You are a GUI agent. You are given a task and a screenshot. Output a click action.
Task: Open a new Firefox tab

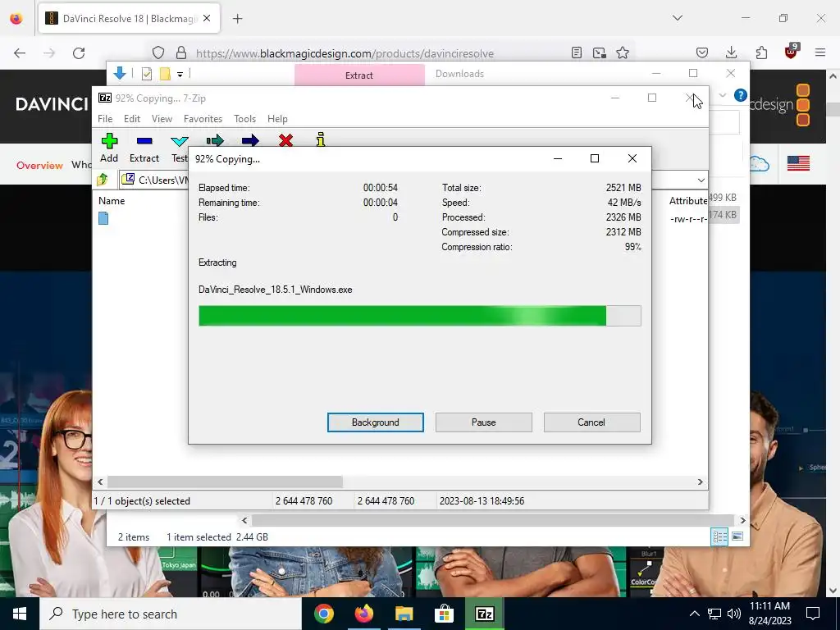(238, 19)
